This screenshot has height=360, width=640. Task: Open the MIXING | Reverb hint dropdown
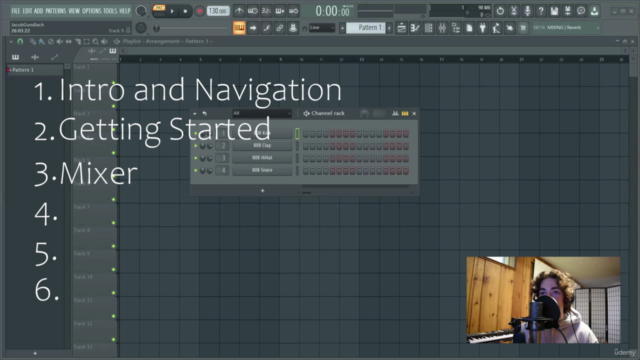[x=566, y=28]
